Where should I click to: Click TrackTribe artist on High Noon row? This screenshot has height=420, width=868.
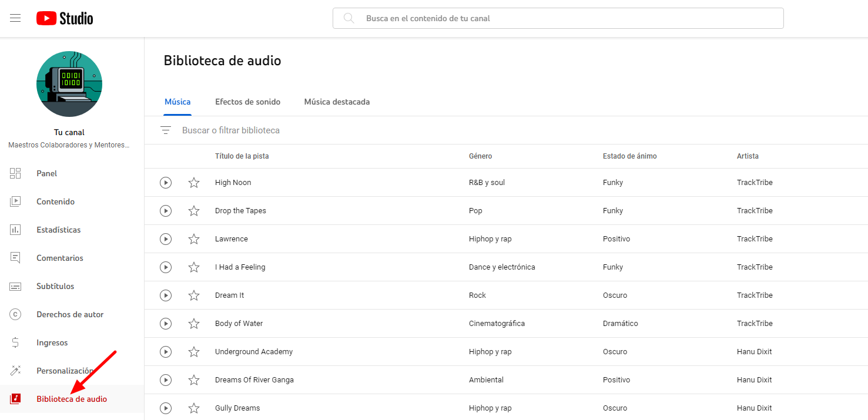(755, 183)
